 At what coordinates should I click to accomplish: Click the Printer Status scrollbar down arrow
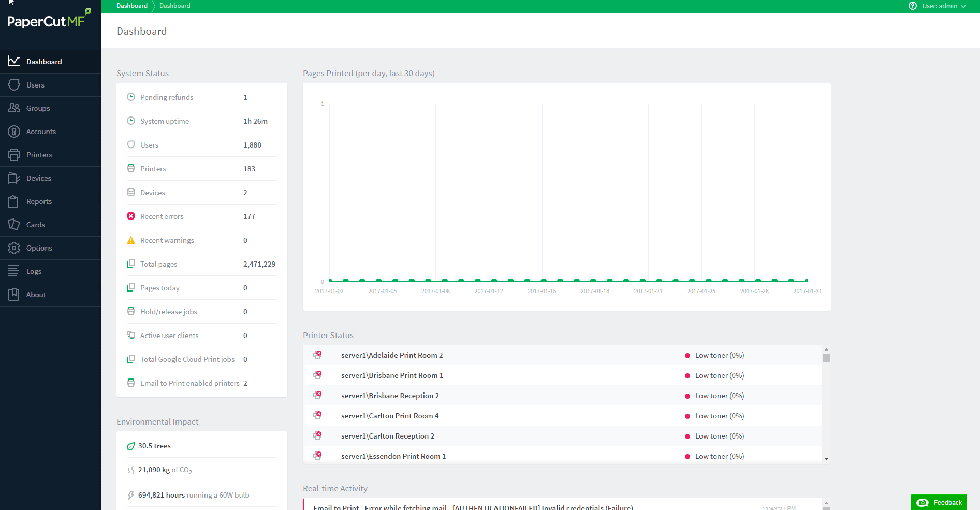point(826,459)
